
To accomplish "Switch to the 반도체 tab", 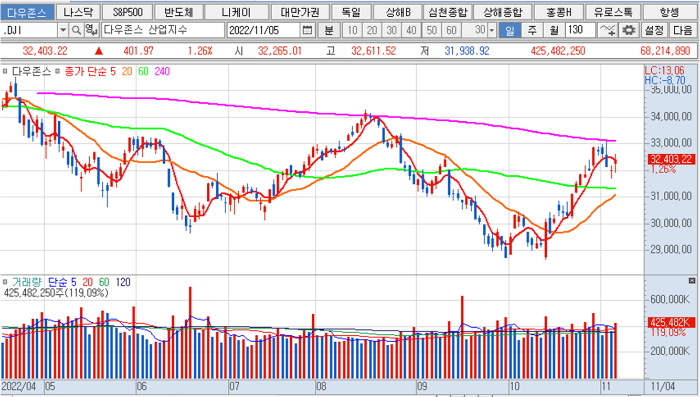I will [x=179, y=12].
